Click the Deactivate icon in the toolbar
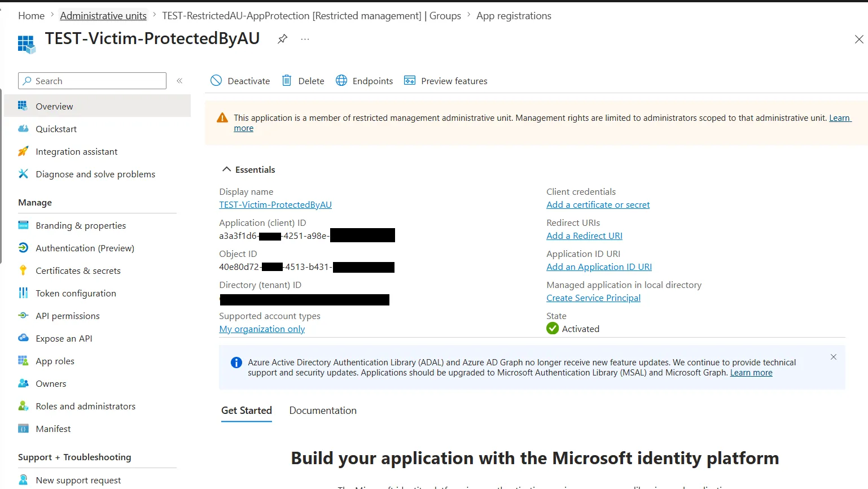 pos(216,81)
